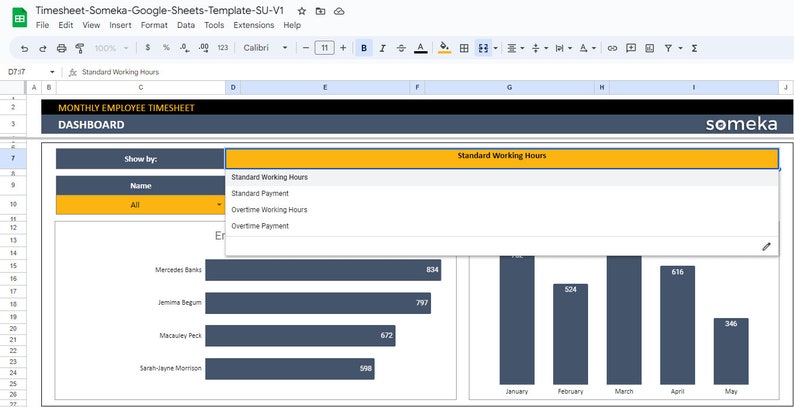The height and width of the screenshot is (407, 794).
Task: Edit the font size field showing 11
Action: point(325,48)
